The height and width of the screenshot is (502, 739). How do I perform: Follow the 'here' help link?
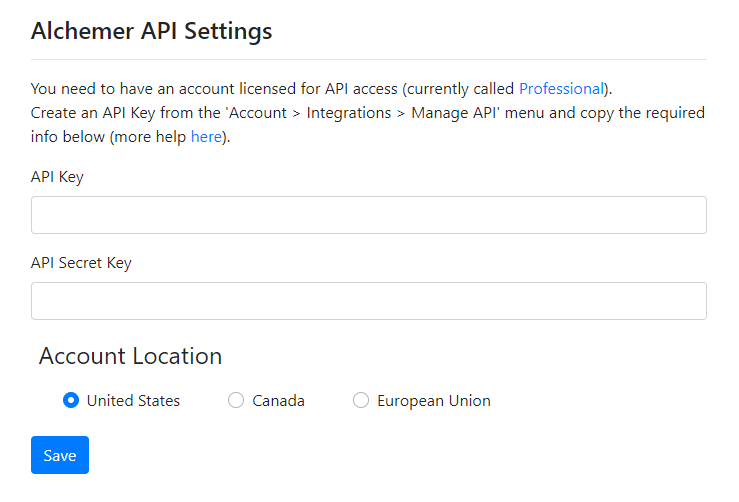click(206, 137)
